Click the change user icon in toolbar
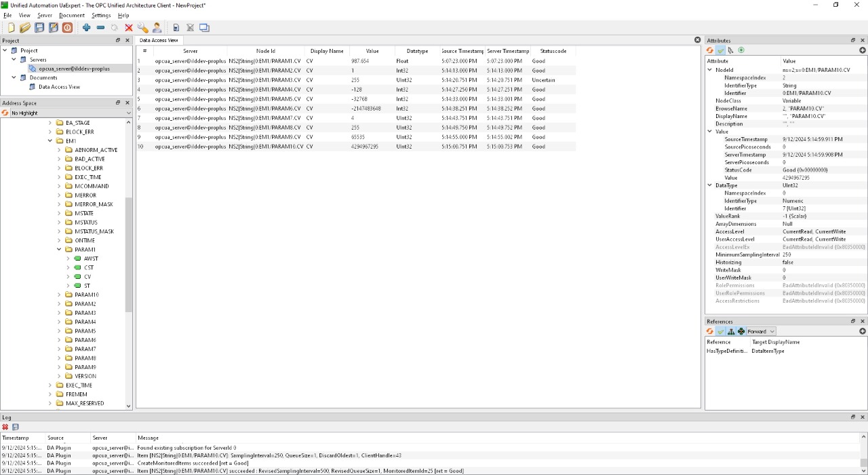 pos(157,28)
